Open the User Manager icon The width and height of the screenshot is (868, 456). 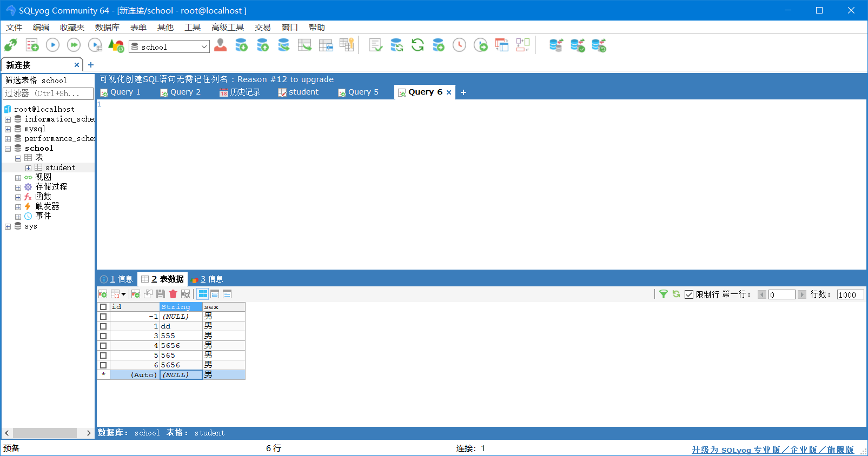click(220, 45)
